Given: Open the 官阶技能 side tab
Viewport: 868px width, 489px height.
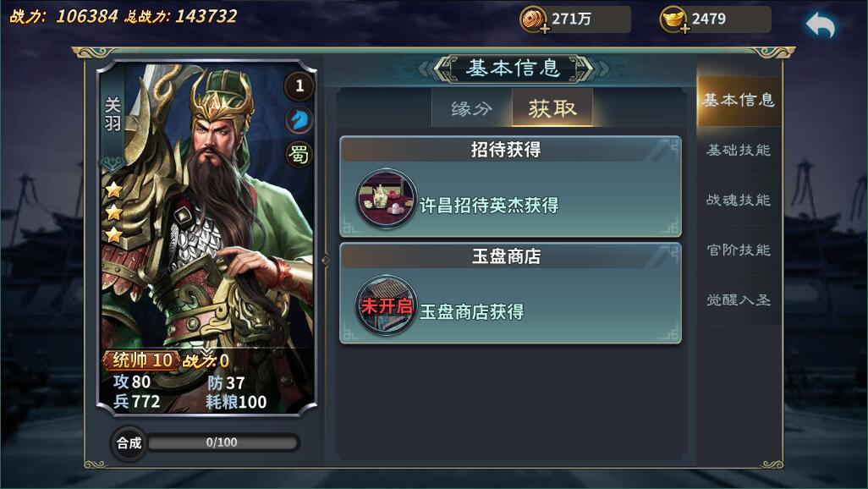Looking at the screenshot, I should [x=739, y=250].
